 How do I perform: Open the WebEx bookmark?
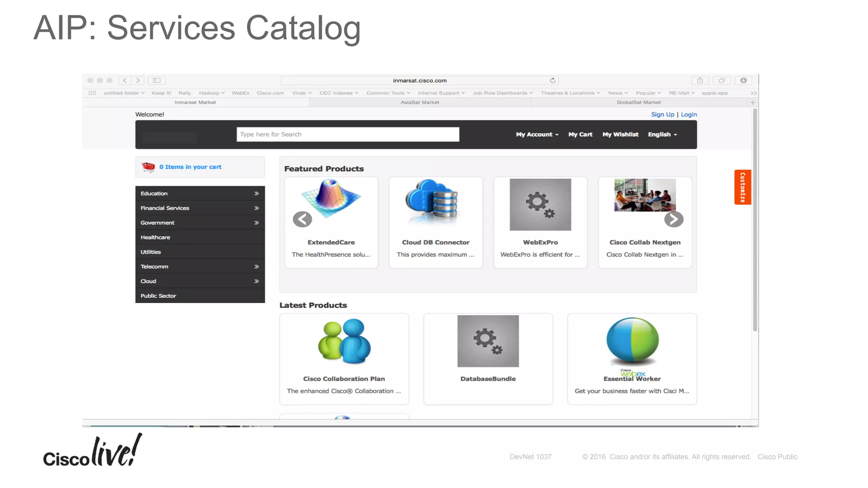point(240,93)
